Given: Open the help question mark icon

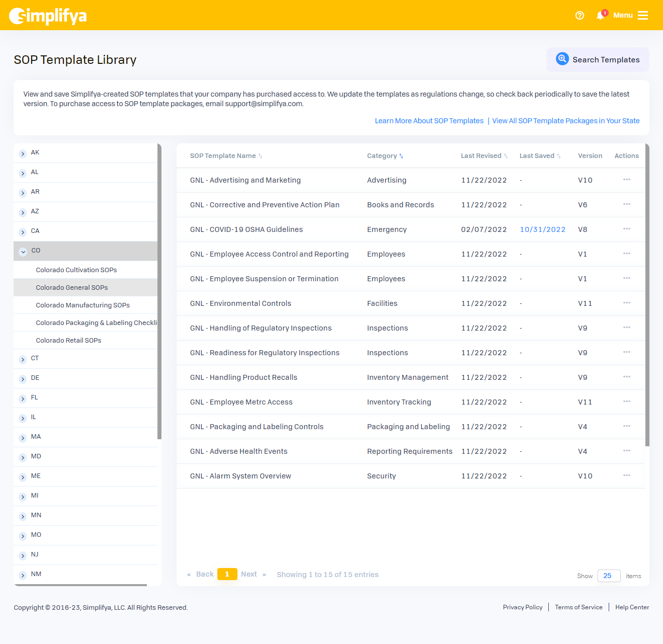Looking at the screenshot, I should tap(579, 16).
